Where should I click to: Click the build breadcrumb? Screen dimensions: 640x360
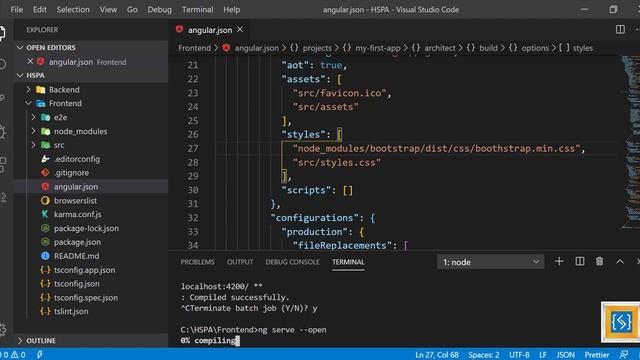(x=488, y=48)
